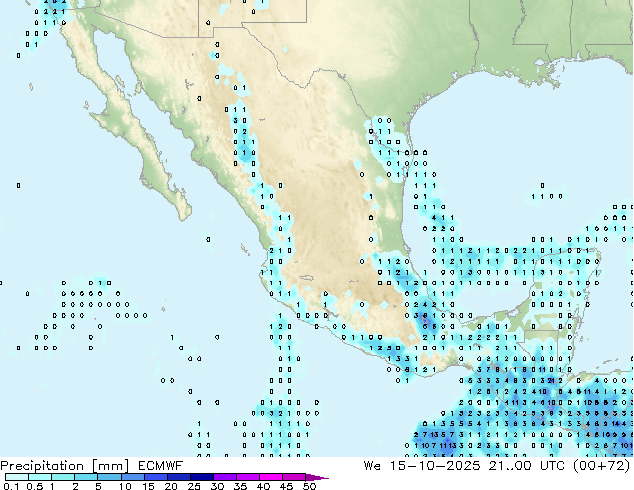Click the legend value '15'

(x=148, y=486)
